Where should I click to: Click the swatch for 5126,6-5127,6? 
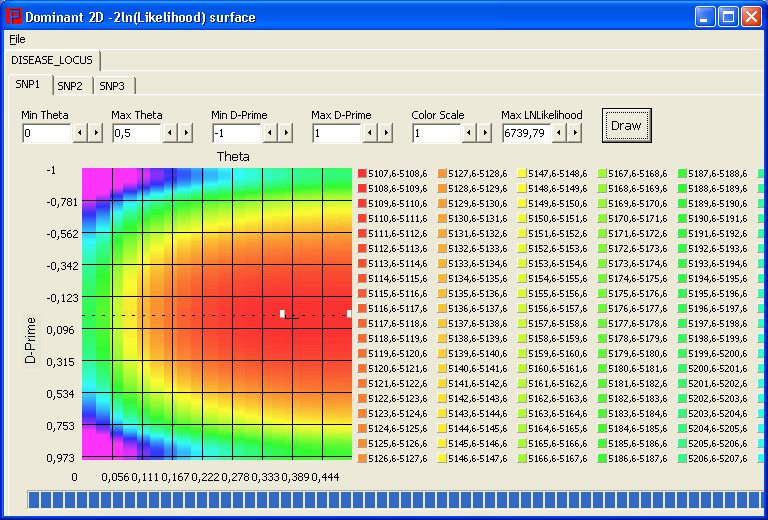[362, 458]
